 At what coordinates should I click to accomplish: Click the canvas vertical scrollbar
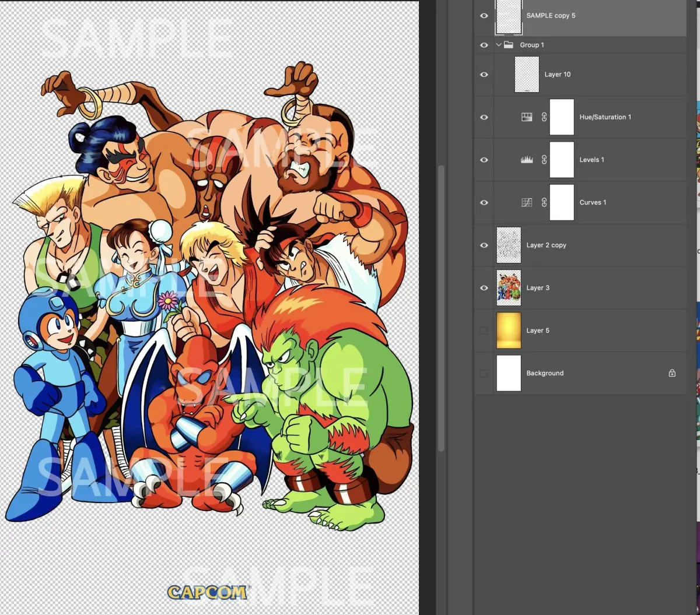441,308
